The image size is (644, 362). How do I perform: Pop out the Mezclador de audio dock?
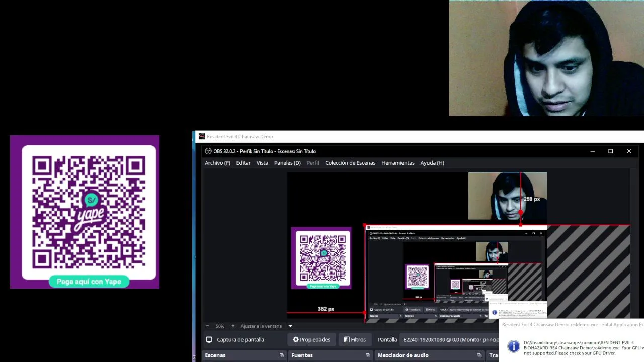tap(479, 355)
